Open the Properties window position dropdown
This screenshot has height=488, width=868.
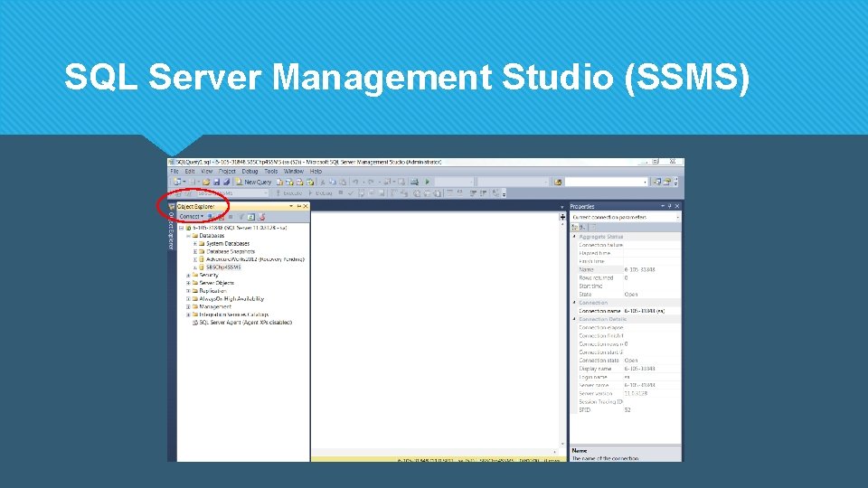(663, 206)
